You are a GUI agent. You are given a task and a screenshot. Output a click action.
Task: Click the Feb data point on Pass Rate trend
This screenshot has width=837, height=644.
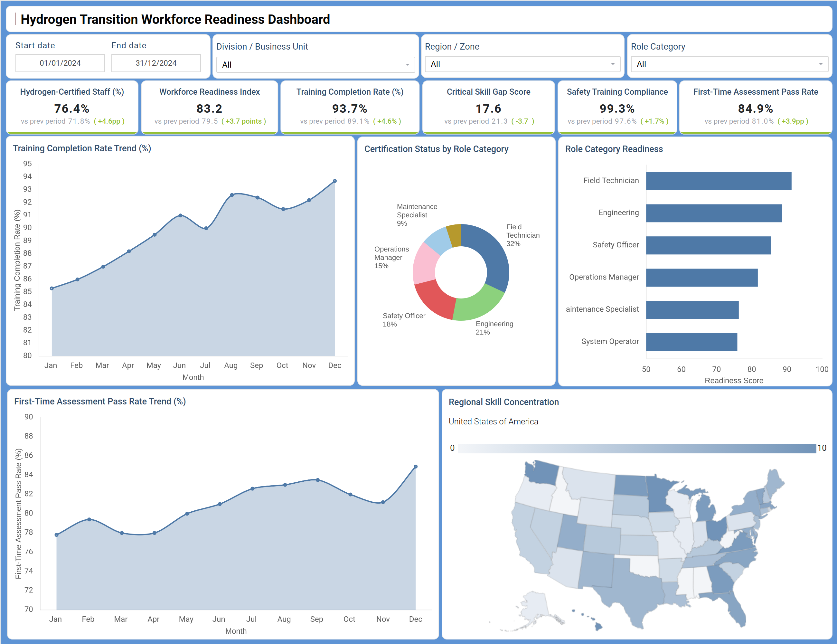click(x=89, y=519)
